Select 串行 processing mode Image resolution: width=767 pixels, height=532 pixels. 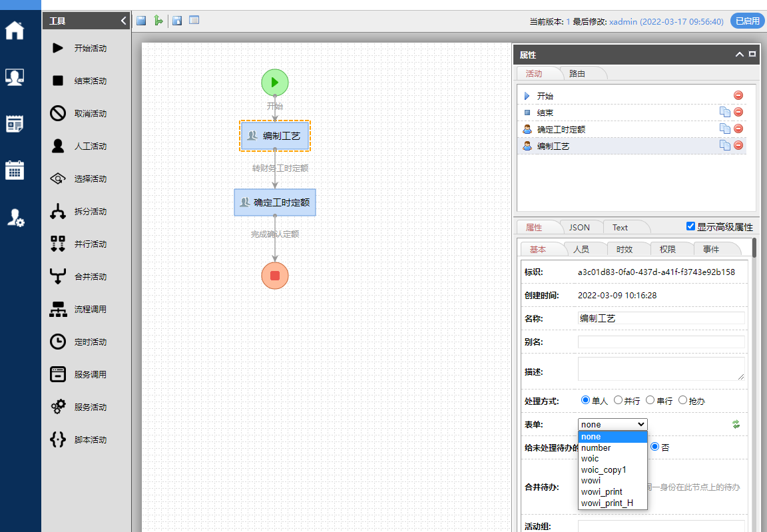(650, 400)
